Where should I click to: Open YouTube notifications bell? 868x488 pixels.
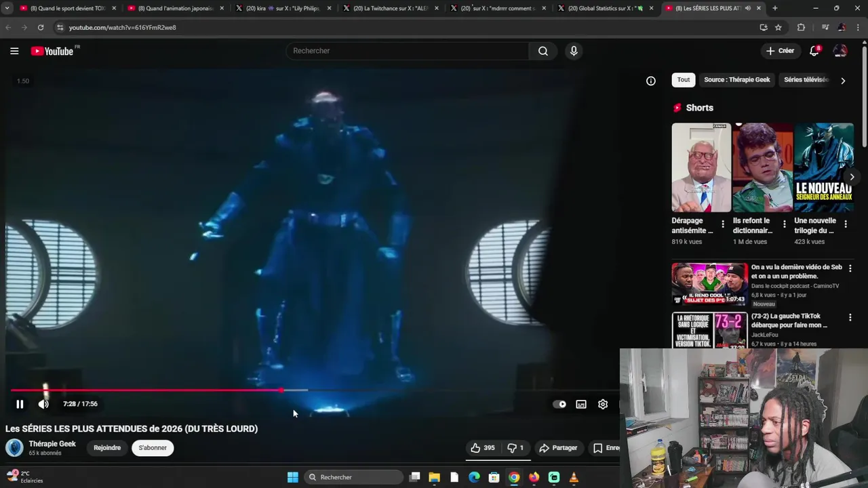815,51
